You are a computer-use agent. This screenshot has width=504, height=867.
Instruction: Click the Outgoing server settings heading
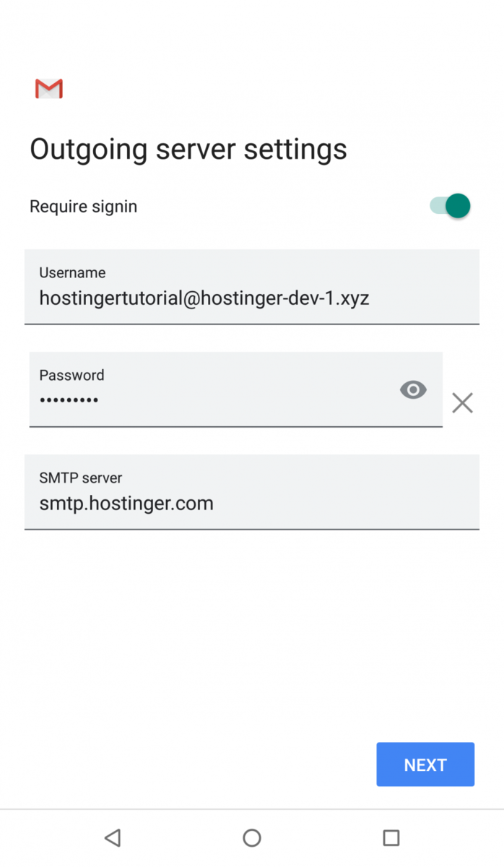coord(188,150)
